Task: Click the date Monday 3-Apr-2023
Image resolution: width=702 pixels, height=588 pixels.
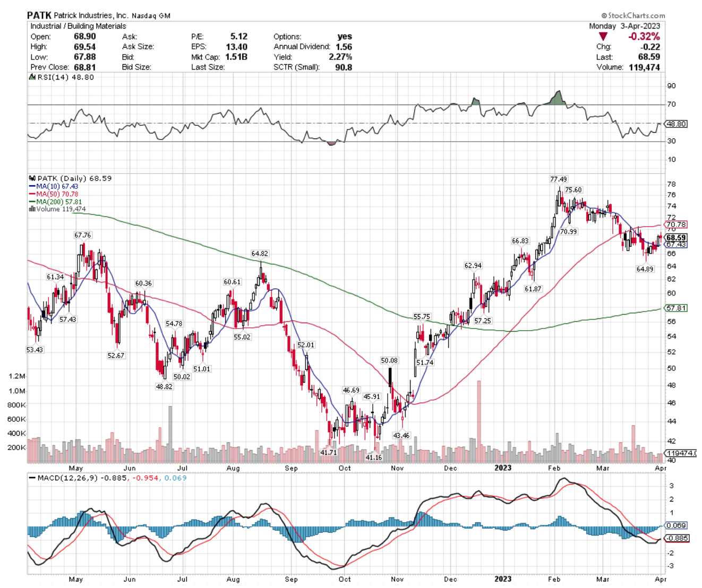Action: point(624,26)
